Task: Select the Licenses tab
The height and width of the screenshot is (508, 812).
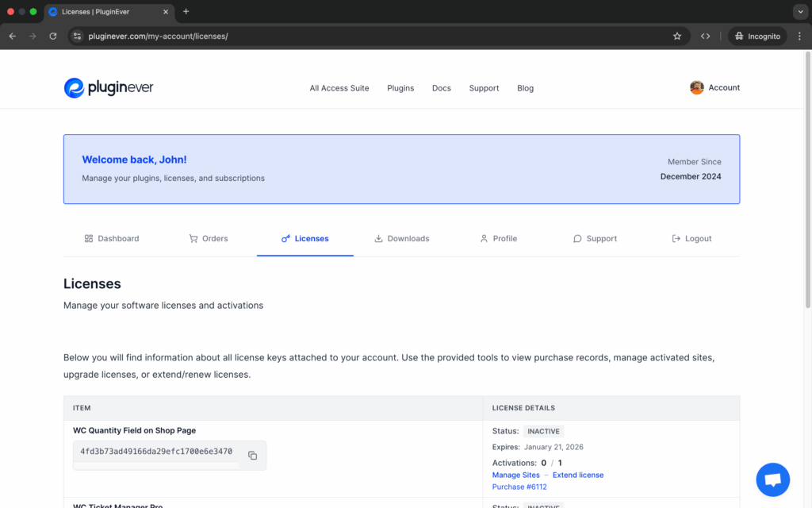Action: coord(305,238)
